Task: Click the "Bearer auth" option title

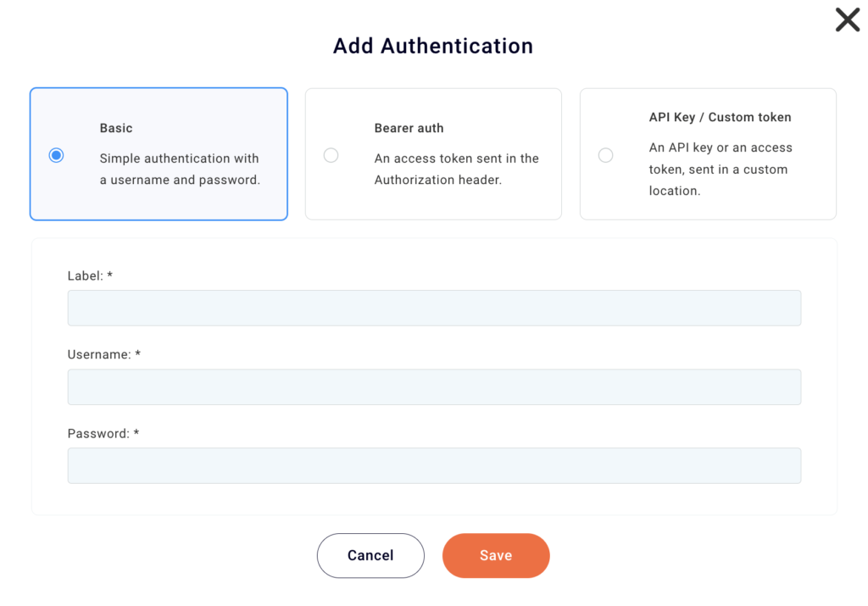Action: 409,128
